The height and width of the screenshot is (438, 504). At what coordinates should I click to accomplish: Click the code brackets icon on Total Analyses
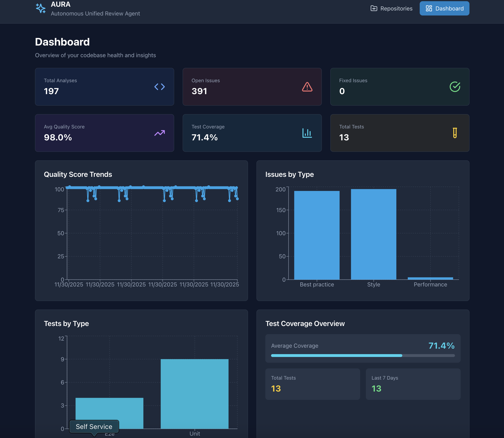point(160,87)
